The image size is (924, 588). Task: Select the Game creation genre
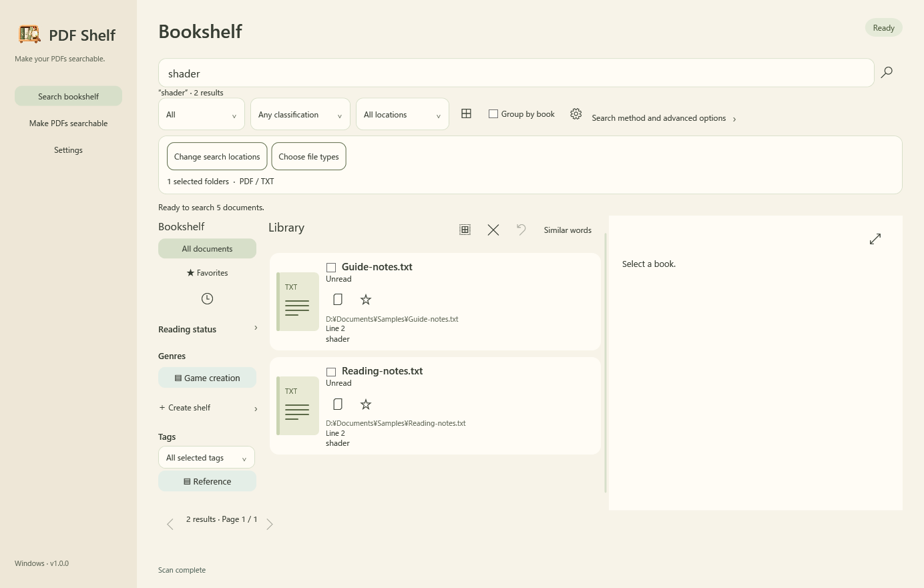click(207, 378)
